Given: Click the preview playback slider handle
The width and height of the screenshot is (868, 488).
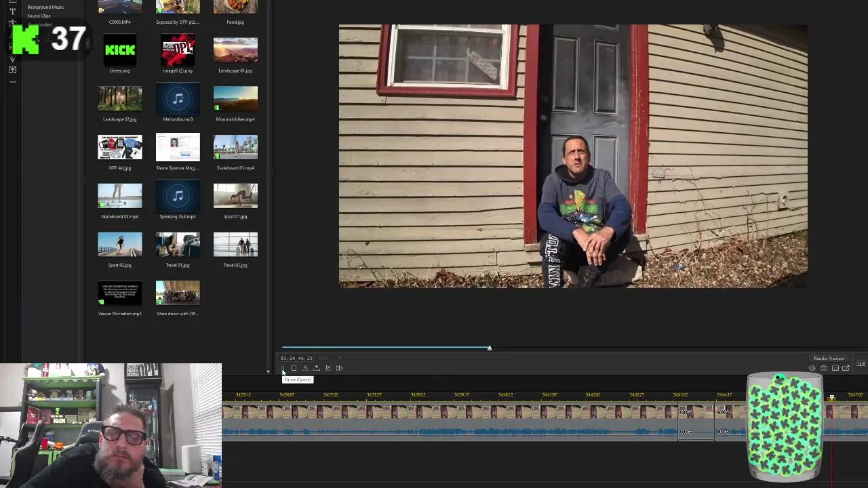Looking at the screenshot, I should click(489, 348).
